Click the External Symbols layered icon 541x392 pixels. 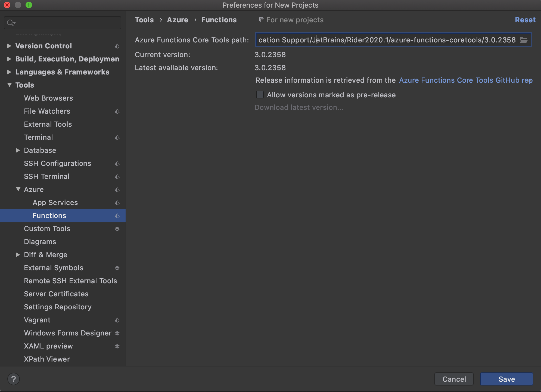[x=117, y=268]
